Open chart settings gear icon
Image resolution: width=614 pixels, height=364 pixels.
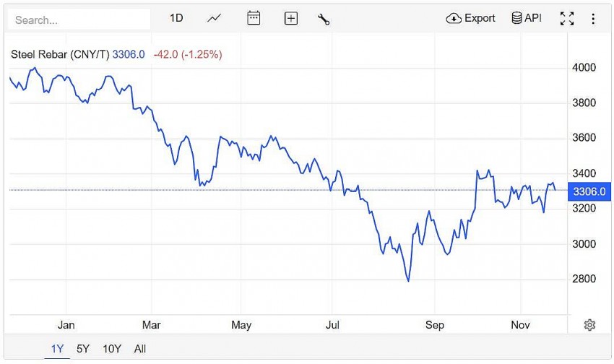point(589,325)
